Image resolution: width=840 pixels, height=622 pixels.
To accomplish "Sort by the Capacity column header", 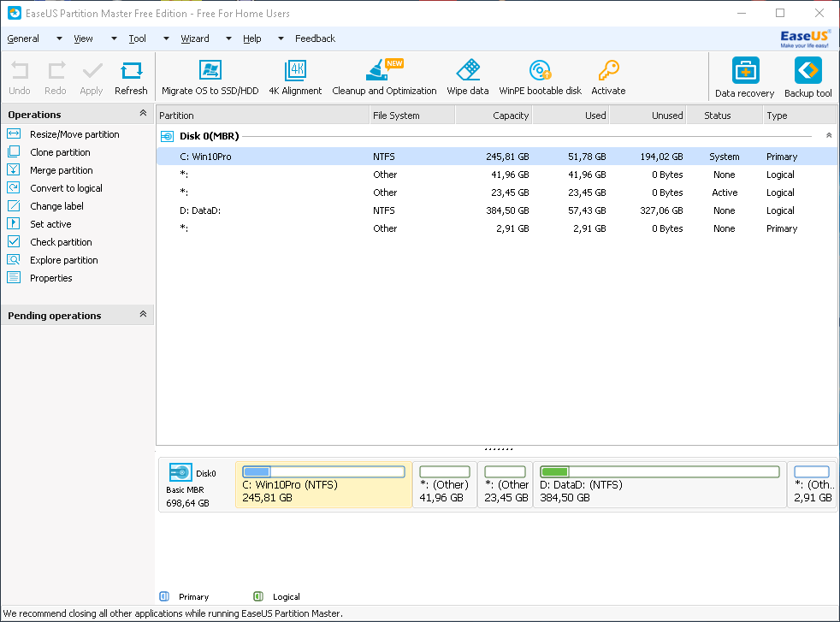I will [x=494, y=116].
